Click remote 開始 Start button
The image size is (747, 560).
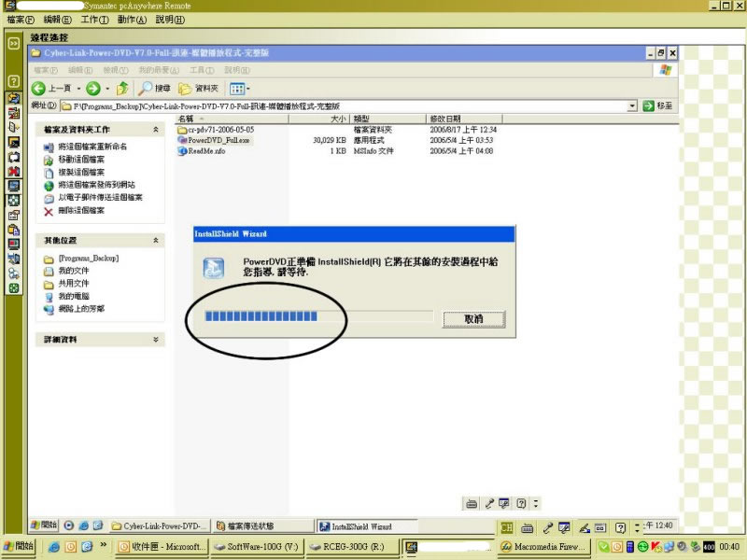coord(44,525)
